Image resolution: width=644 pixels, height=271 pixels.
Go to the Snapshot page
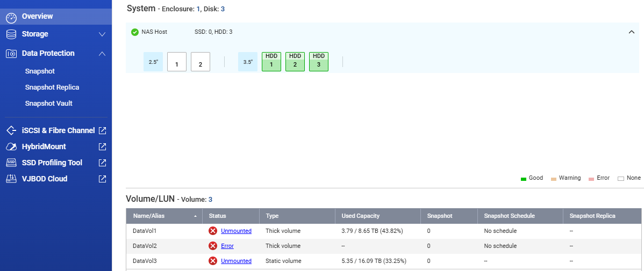coord(40,71)
